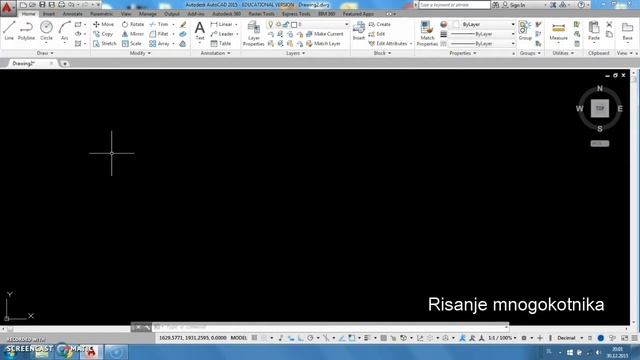Open the annotation scale 1:1 dropdown
The width and height of the screenshot is (640, 360).
pyautogui.click(x=502, y=338)
